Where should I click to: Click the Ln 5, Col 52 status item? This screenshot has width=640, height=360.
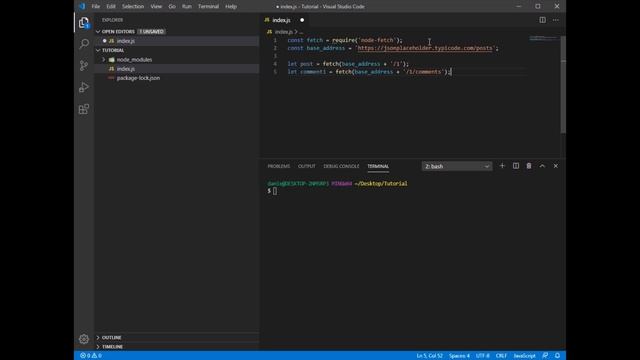[x=429, y=356]
